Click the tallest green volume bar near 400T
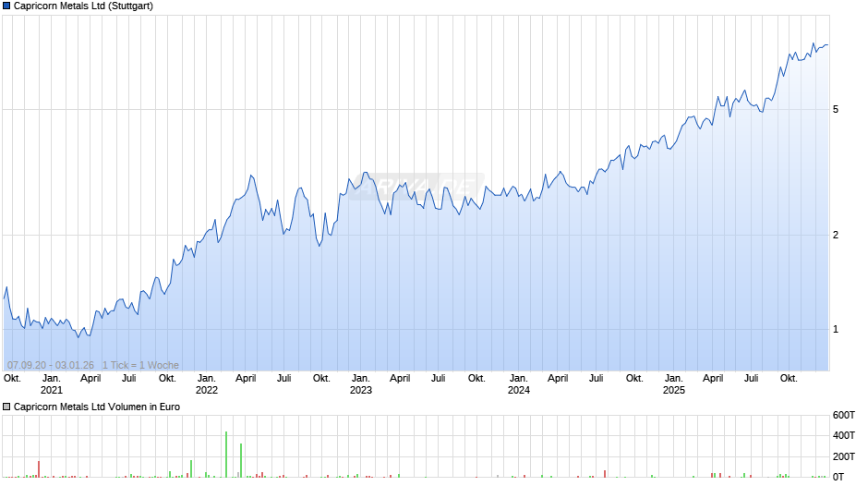868x486 pixels. [226, 455]
